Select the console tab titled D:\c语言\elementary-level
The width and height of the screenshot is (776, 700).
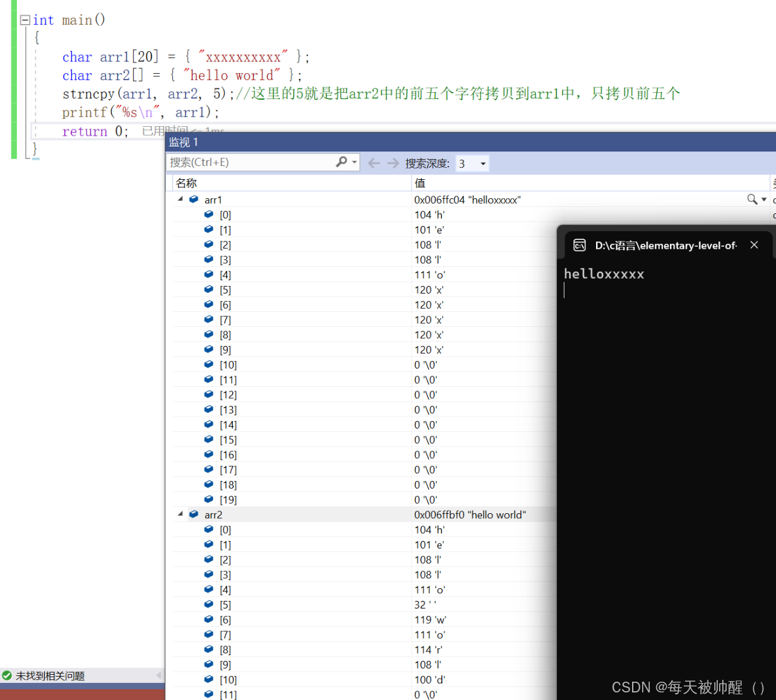coord(666,246)
